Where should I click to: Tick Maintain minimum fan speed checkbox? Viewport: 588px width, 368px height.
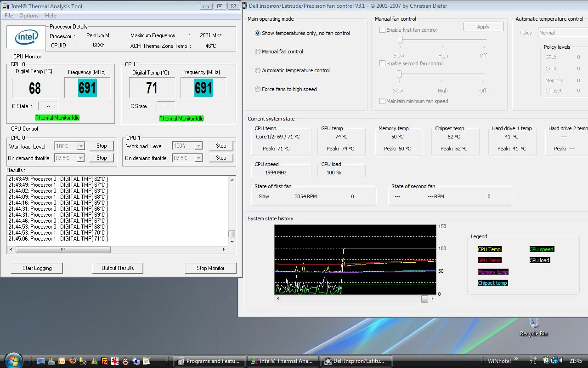click(382, 101)
